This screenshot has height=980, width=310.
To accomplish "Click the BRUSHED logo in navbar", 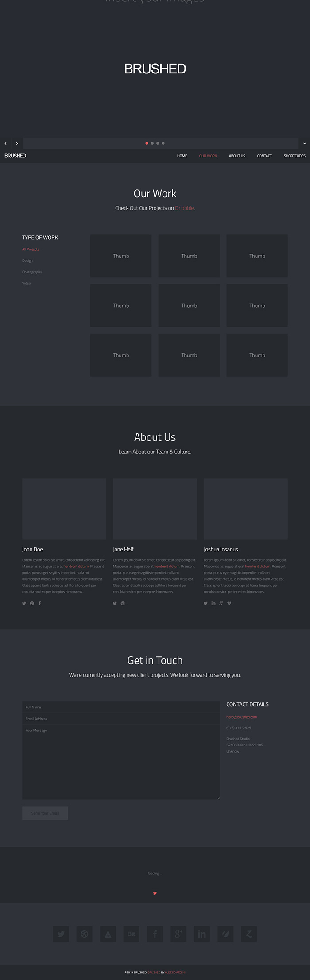I will click(x=15, y=156).
